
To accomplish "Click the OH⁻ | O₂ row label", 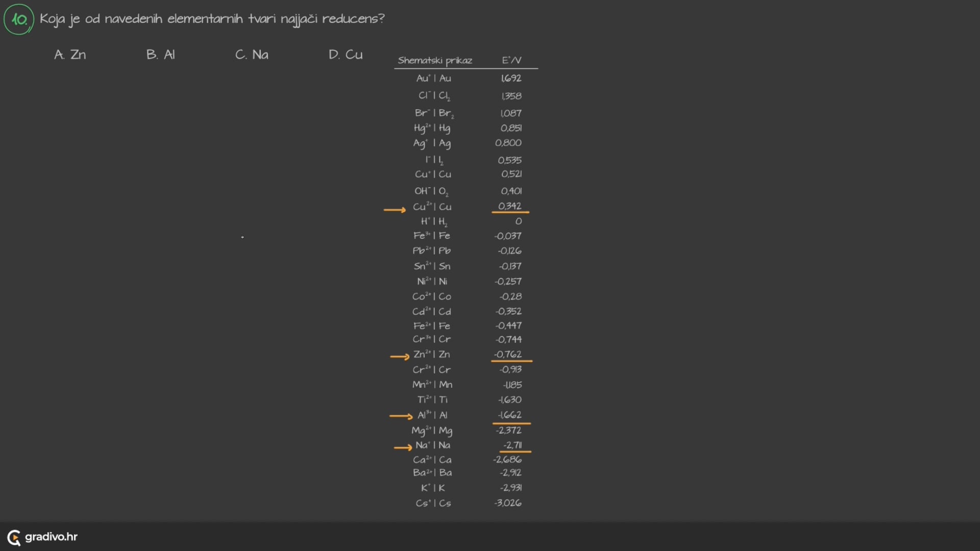I will click(x=431, y=191).
